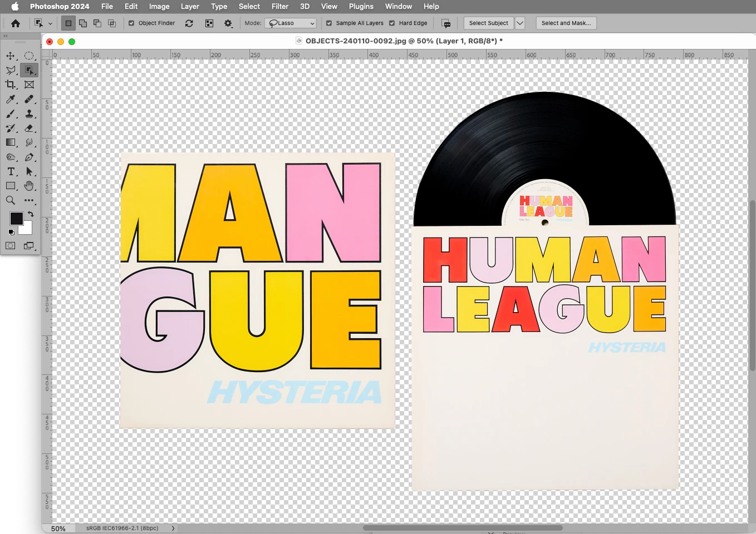Select the Rectangle shape tool
The height and width of the screenshot is (534, 756).
click(11, 186)
